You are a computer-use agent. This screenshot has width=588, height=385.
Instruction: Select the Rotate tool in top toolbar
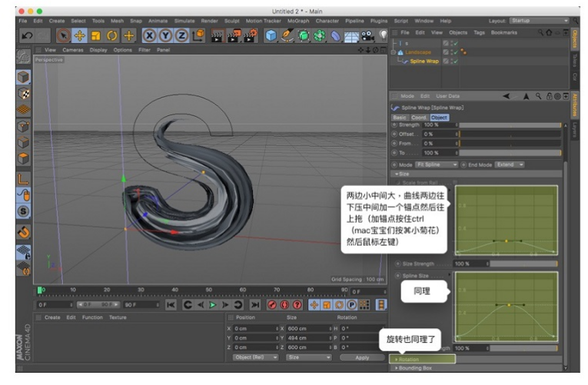click(x=112, y=35)
